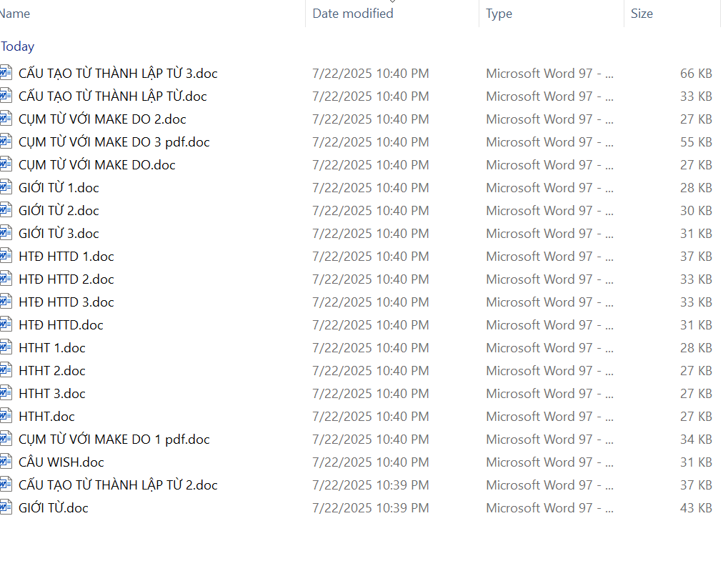The image size is (728, 566).
Task: Select file GIỚI TỪ 3.doc
Action: [59, 234]
